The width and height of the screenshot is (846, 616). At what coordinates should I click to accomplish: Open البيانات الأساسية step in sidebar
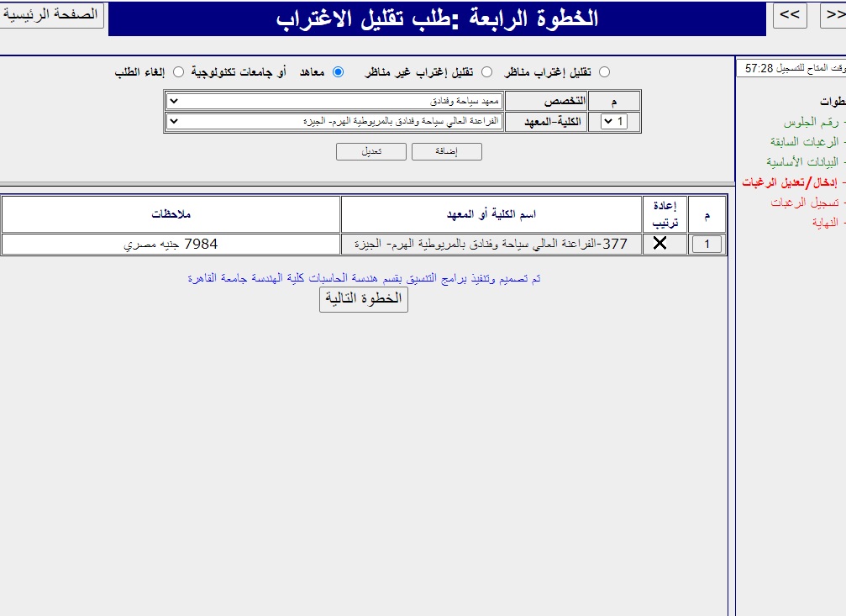(802, 162)
